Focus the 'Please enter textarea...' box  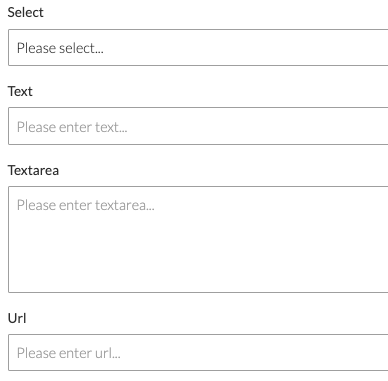click(x=198, y=239)
